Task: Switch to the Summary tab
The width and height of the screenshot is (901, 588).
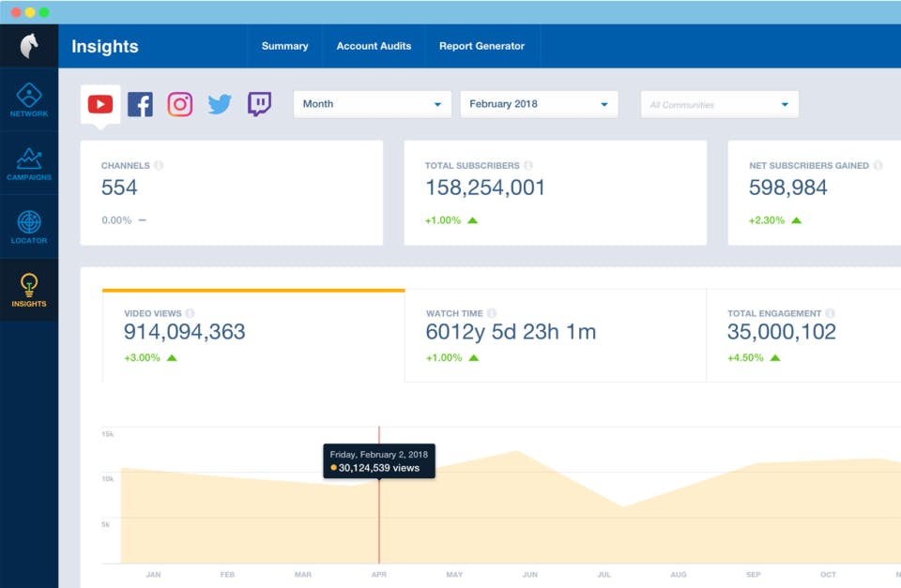Action: click(285, 46)
